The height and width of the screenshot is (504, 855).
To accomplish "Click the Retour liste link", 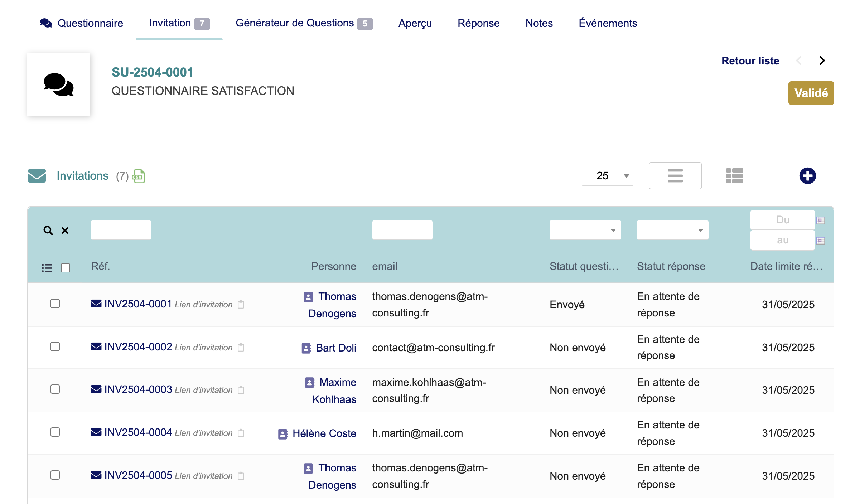I will tap(750, 61).
